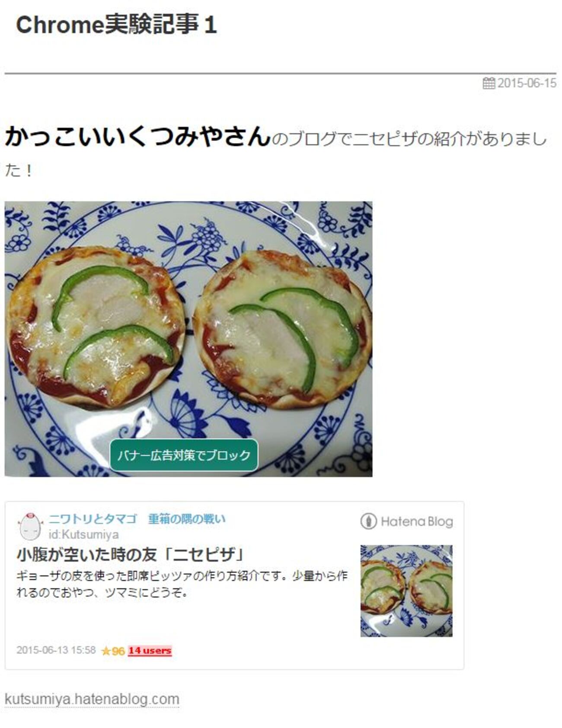This screenshot has width=562, height=728.
Task: Open the 小腹が空いた時の友「ニセピザ」 headline
Action: point(131,554)
